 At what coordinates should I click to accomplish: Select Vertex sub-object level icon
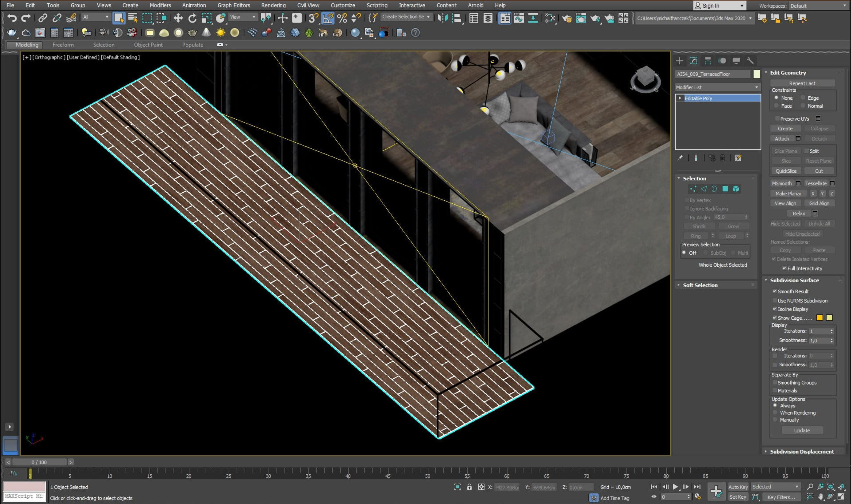pos(693,189)
